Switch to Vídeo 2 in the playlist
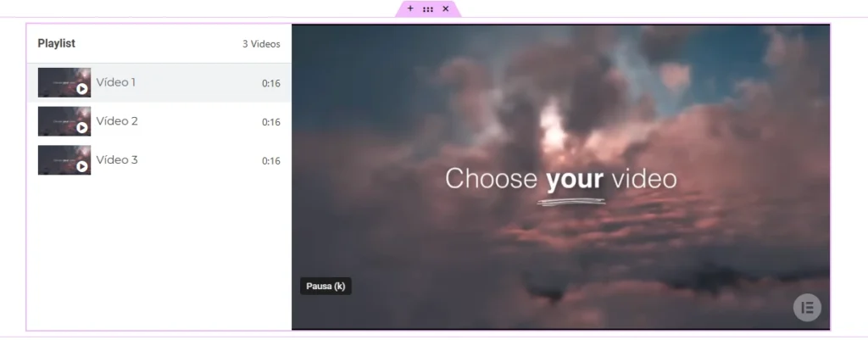Image resolution: width=868 pixels, height=340 pixels. pyautogui.click(x=117, y=121)
